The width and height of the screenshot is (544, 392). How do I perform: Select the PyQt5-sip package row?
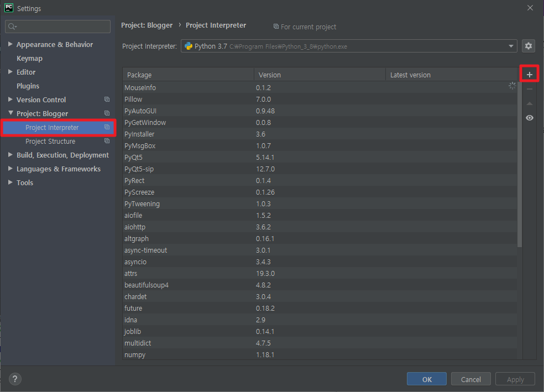[320, 169]
